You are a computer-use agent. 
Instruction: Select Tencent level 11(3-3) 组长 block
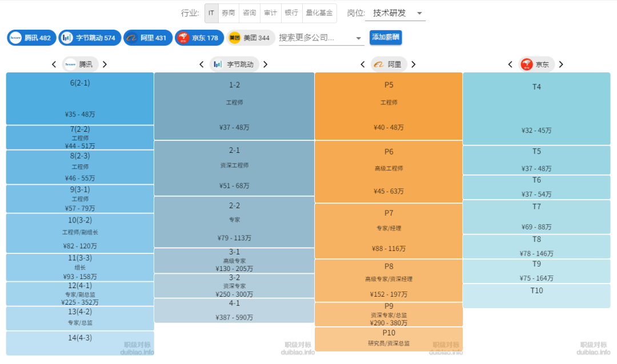pos(80,268)
